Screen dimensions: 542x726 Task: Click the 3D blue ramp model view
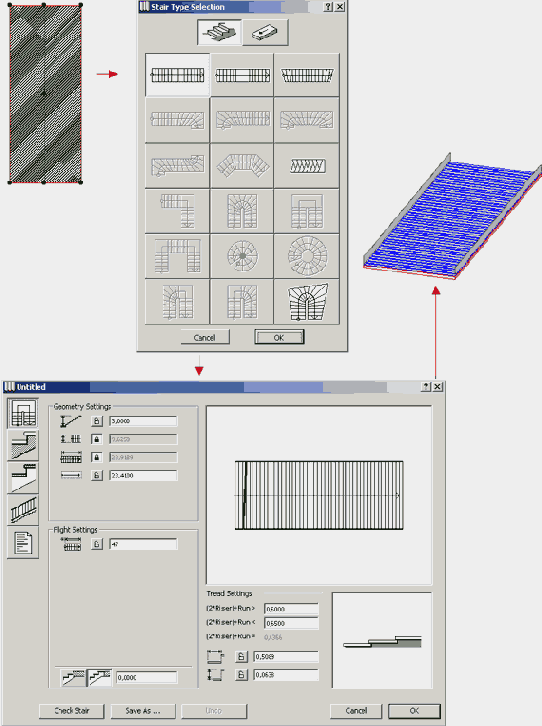[453, 216]
